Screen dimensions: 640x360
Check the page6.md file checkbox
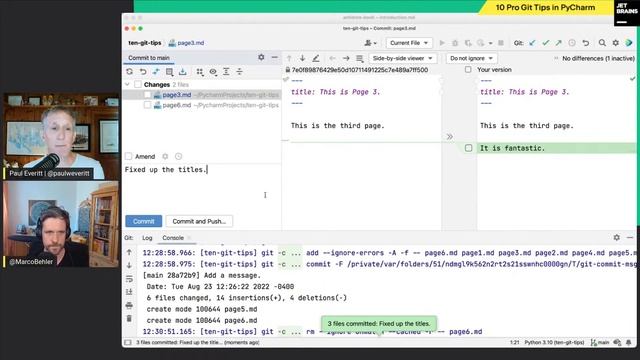147,105
